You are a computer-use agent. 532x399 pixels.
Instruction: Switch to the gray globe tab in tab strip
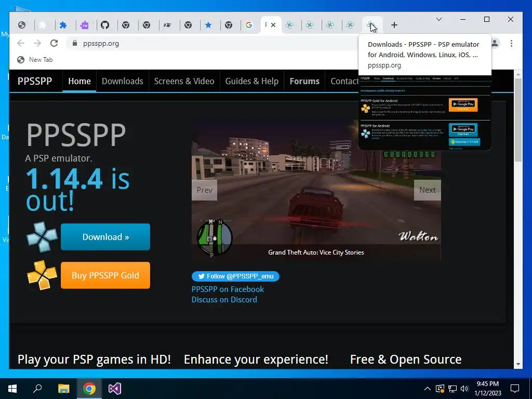click(22, 25)
